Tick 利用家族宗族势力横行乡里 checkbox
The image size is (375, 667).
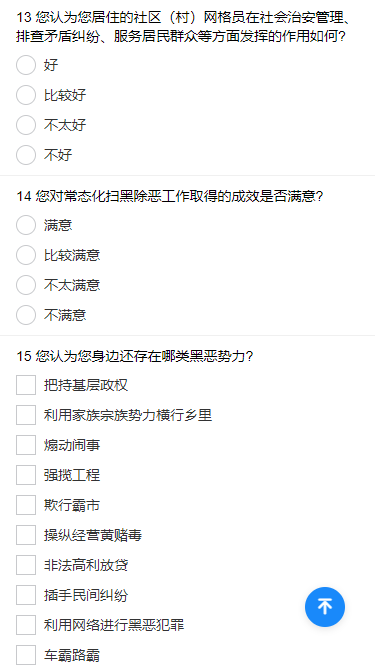[x=26, y=415]
